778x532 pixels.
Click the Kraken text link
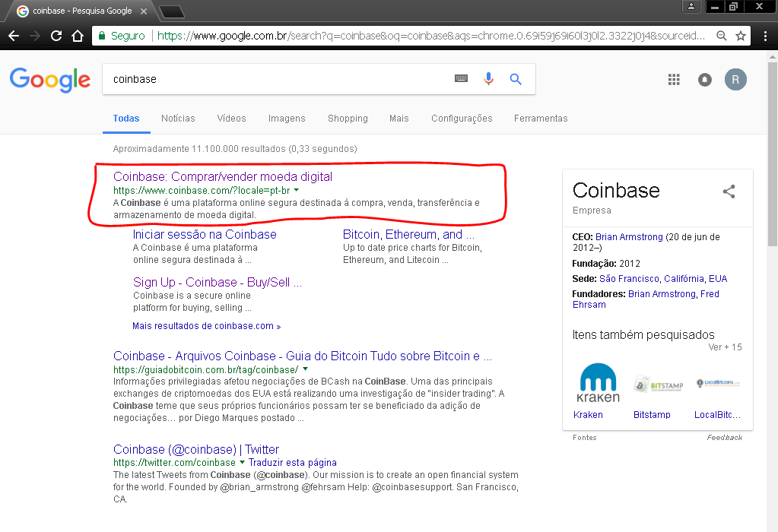[588, 415]
